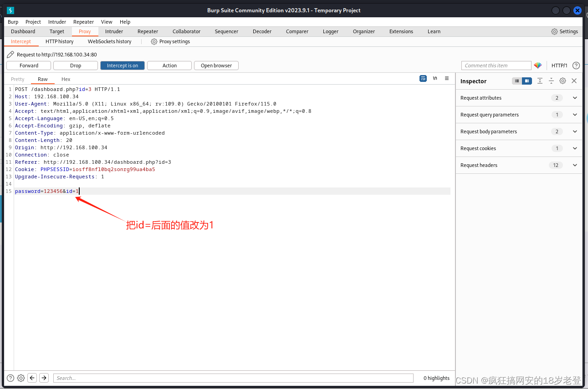Image resolution: width=588 pixels, height=389 pixels.
Task: Open the highlight color picker icon
Action: pyautogui.click(x=538, y=66)
